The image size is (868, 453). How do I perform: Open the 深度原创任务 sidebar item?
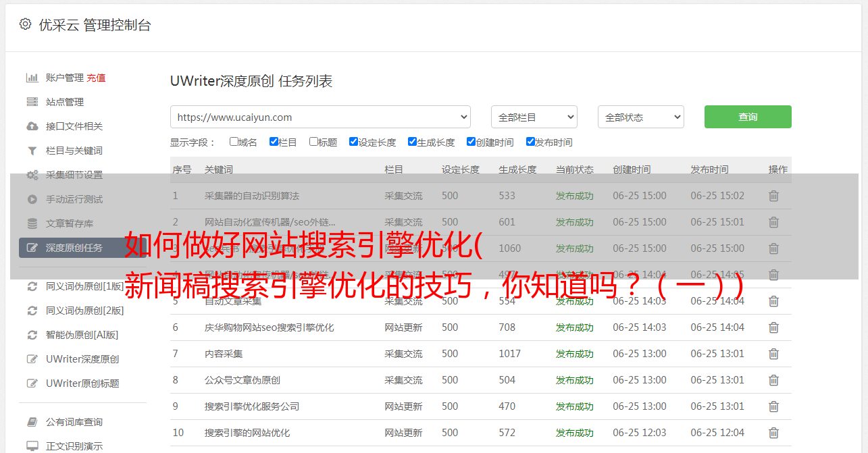tap(82, 248)
